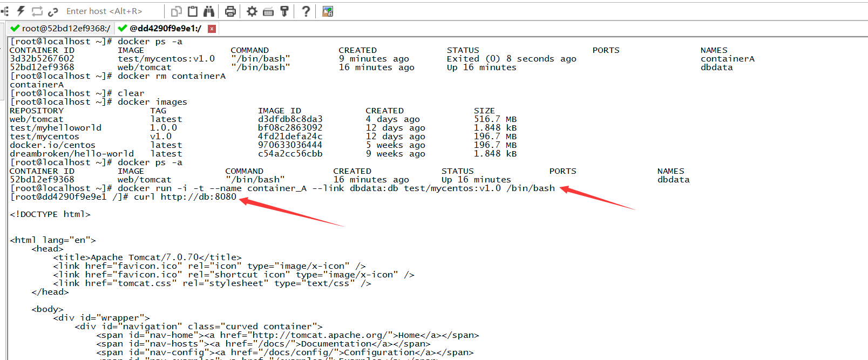Click the 'docker images' command line
Image resolution: width=868 pixels, height=360 pixels.
[98, 102]
